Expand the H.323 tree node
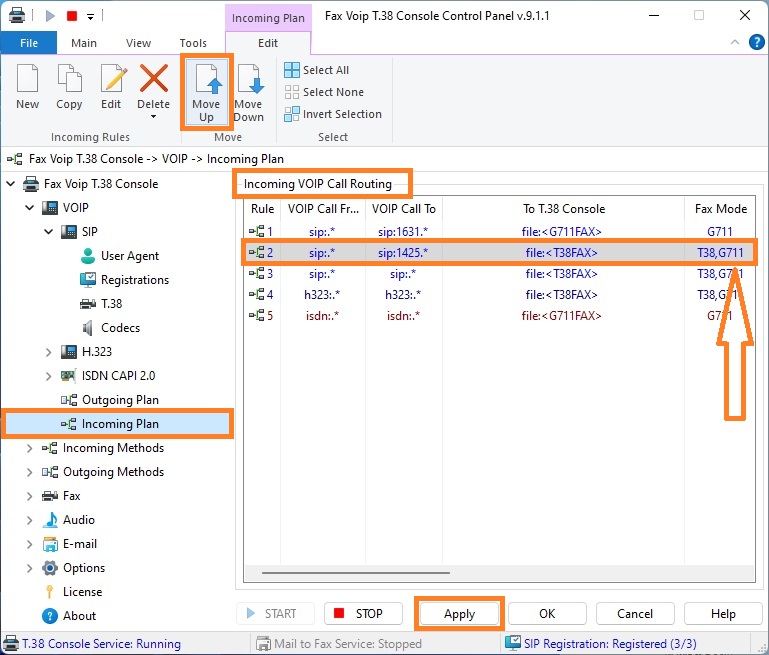The height and width of the screenshot is (655, 769). point(48,352)
